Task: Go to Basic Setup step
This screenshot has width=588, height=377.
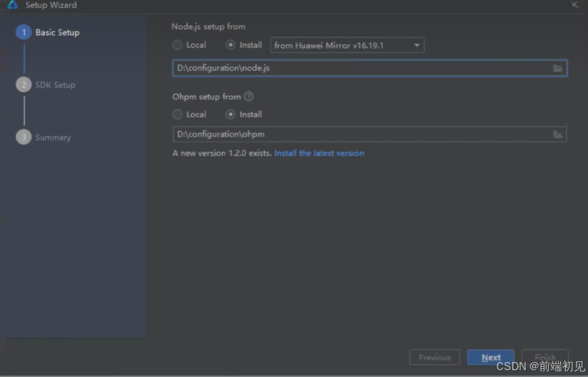Action: pyautogui.click(x=47, y=33)
